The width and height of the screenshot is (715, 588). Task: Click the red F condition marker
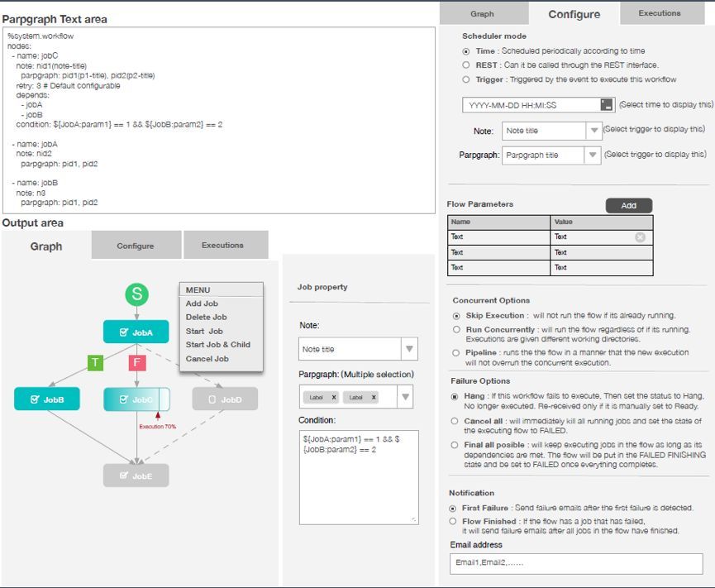[136, 363]
